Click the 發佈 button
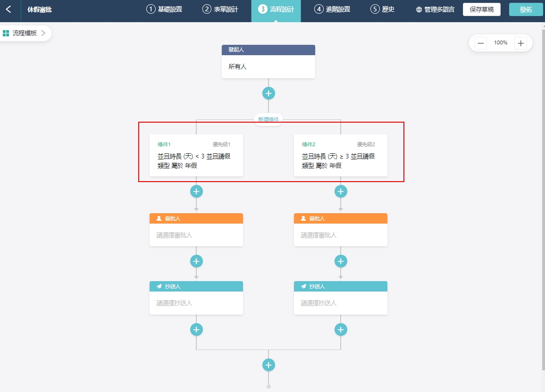Screen dimensions: 545x392 tap(526, 9)
